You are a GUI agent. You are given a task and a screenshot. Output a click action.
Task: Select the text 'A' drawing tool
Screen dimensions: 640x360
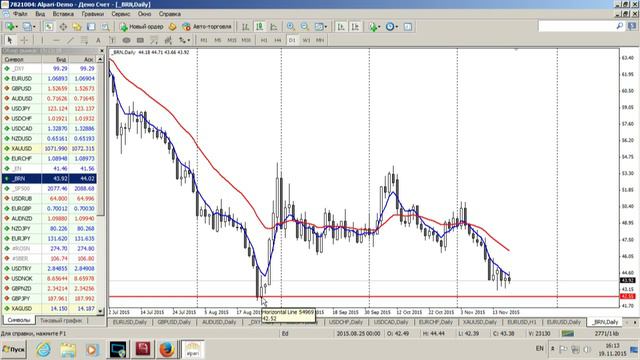tap(98, 40)
